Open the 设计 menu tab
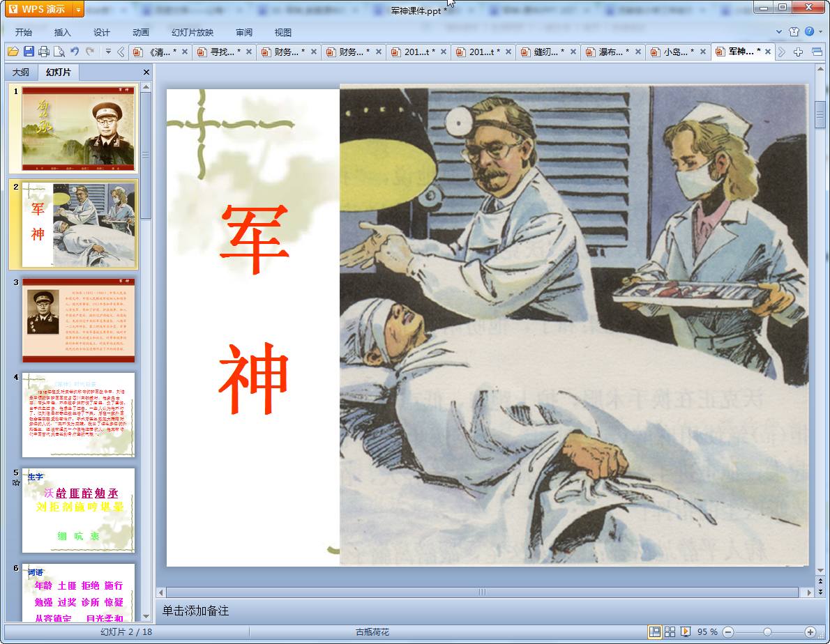Screen dimensions: 830x644 click(102, 32)
